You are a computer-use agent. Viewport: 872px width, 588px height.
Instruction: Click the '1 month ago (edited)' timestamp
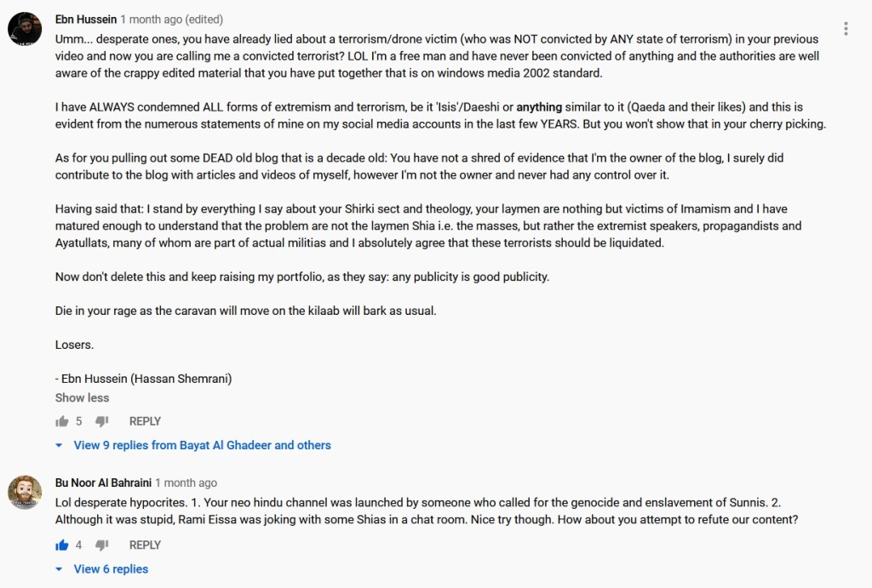(170, 19)
